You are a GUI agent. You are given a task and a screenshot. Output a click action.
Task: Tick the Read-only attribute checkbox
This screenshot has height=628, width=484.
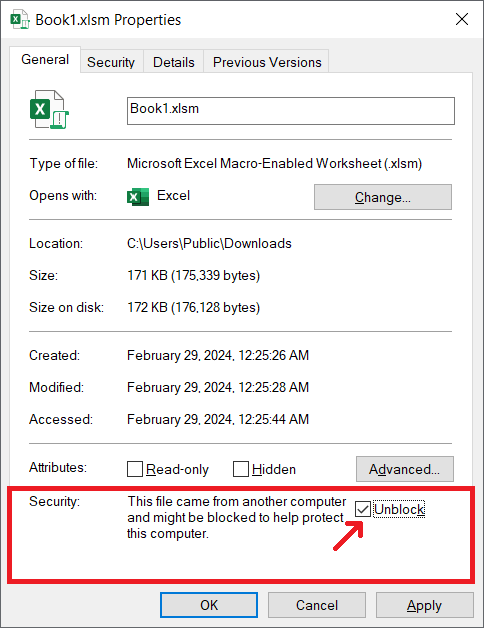point(135,469)
